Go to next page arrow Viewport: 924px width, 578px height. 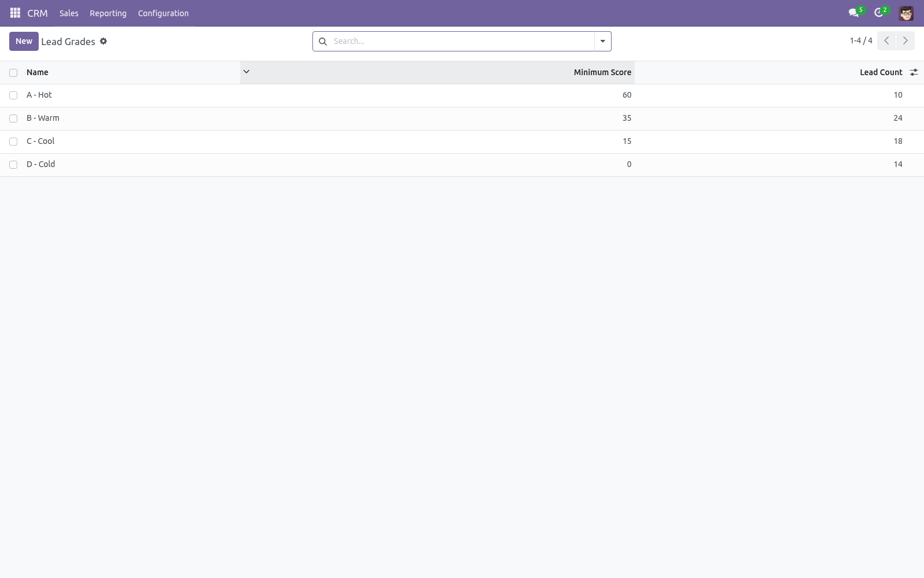[905, 40]
